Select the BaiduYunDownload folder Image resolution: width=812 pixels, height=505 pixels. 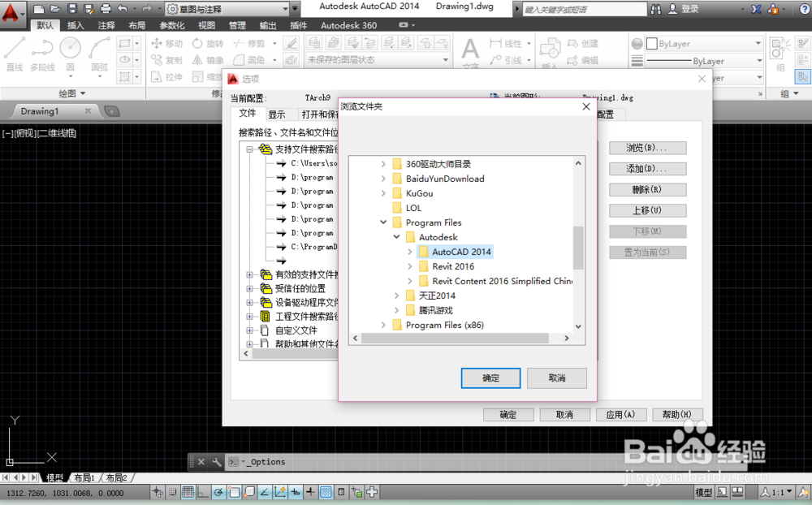[445, 179]
